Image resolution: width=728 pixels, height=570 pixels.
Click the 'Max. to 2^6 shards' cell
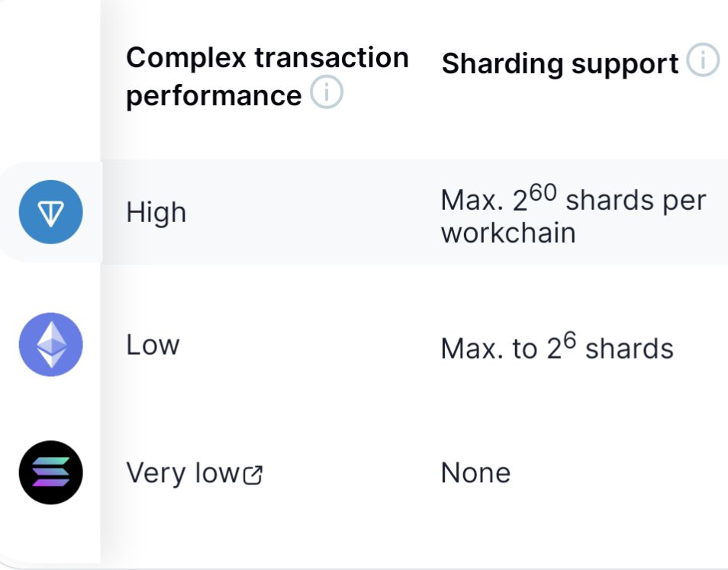click(557, 348)
